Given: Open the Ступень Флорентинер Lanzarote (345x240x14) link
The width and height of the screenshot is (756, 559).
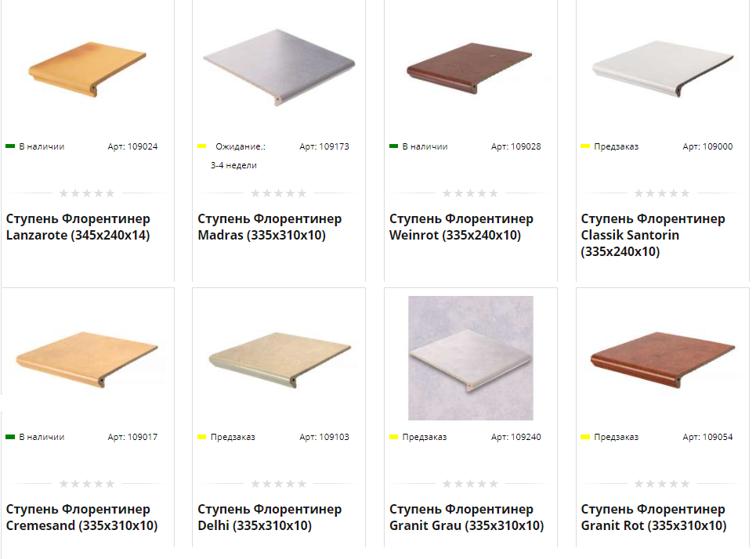Looking at the screenshot, I should coord(78,227).
